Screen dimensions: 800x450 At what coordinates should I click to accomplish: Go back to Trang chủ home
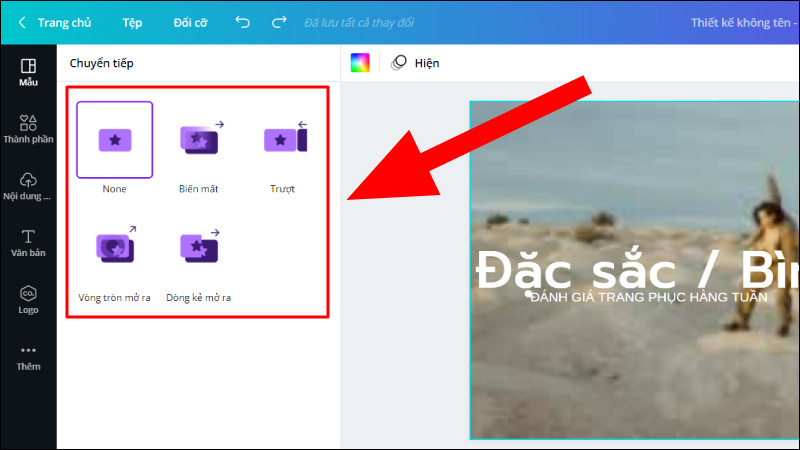tap(55, 23)
